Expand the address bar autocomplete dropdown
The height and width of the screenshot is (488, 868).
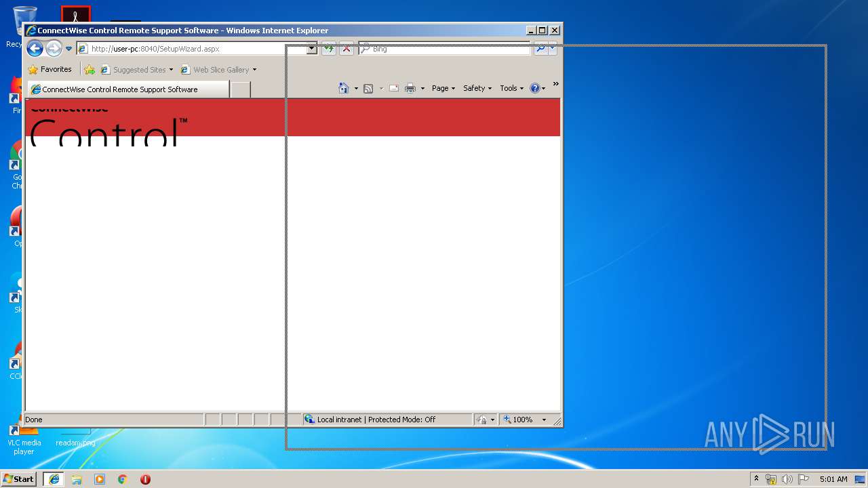pyautogui.click(x=312, y=49)
